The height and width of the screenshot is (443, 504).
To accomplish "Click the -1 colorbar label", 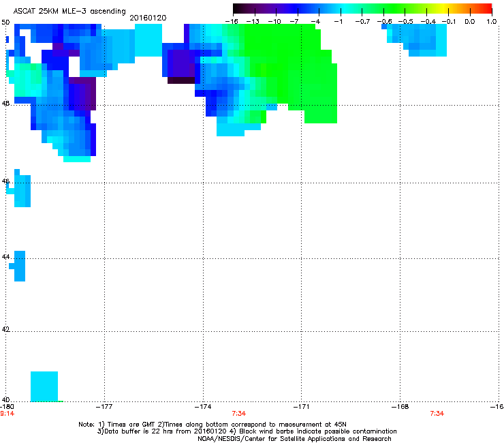I will tap(338, 22).
